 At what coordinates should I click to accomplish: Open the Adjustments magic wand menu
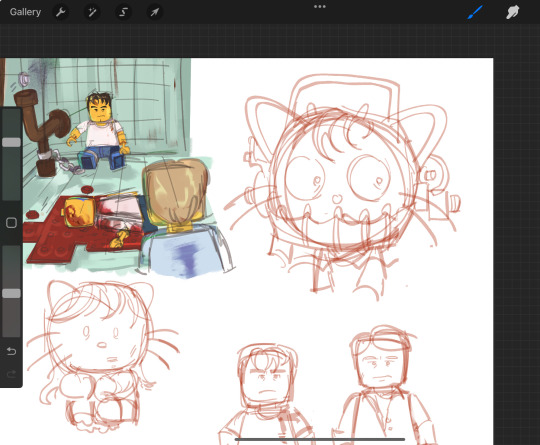tap(92, 12)
